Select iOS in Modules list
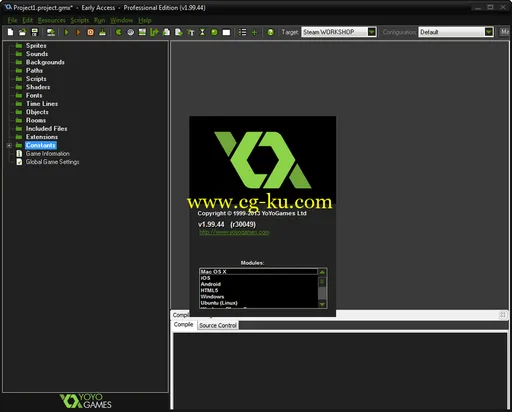 click(258, 278)
